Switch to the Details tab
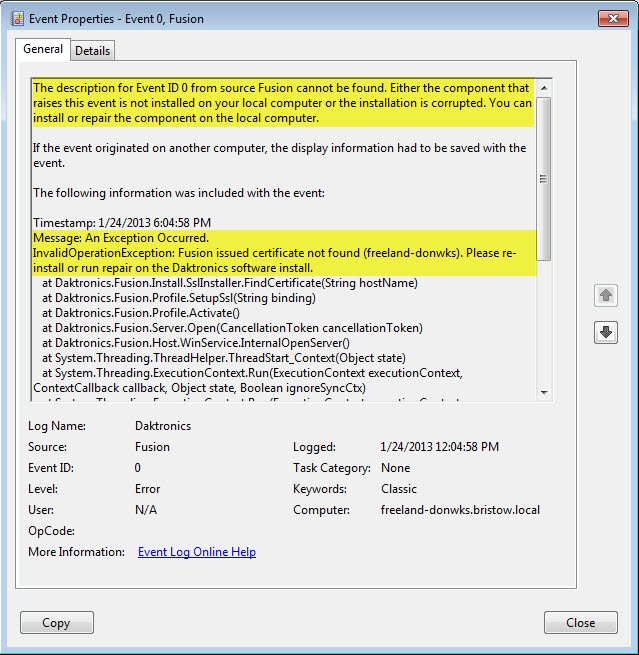This screenshot has height=655, width=639. 92,51
